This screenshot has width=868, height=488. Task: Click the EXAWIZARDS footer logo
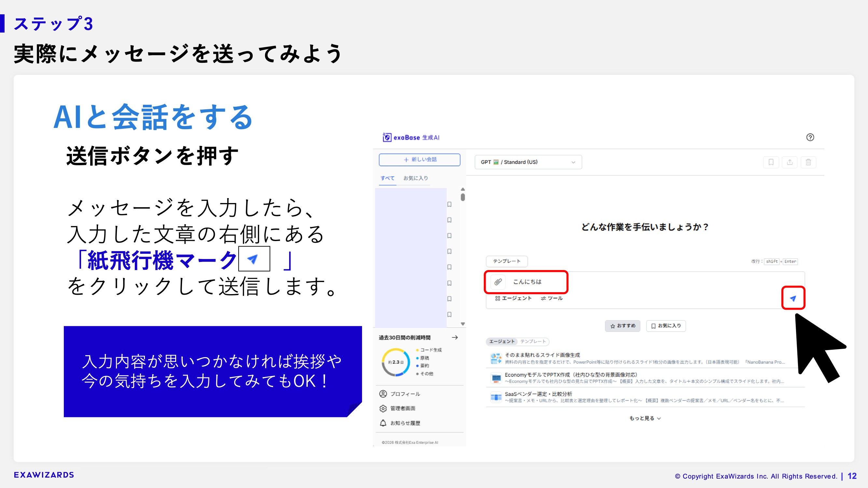click(x=44, y=475)
